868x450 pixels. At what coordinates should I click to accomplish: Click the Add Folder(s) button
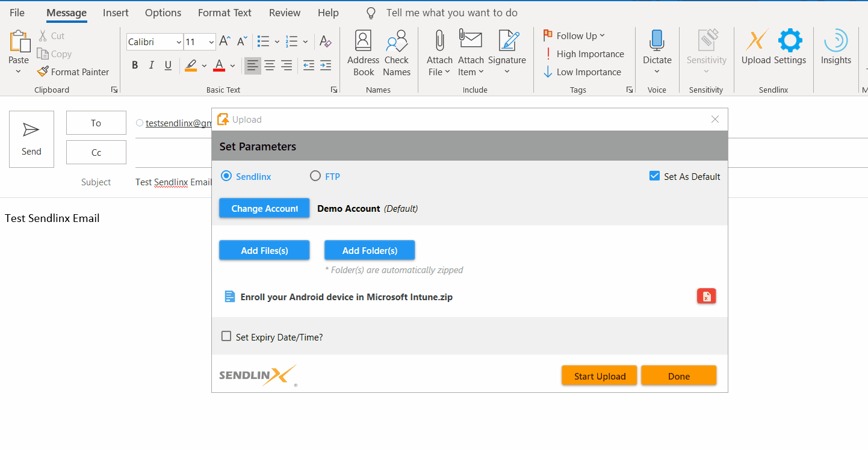coord(370,250)
